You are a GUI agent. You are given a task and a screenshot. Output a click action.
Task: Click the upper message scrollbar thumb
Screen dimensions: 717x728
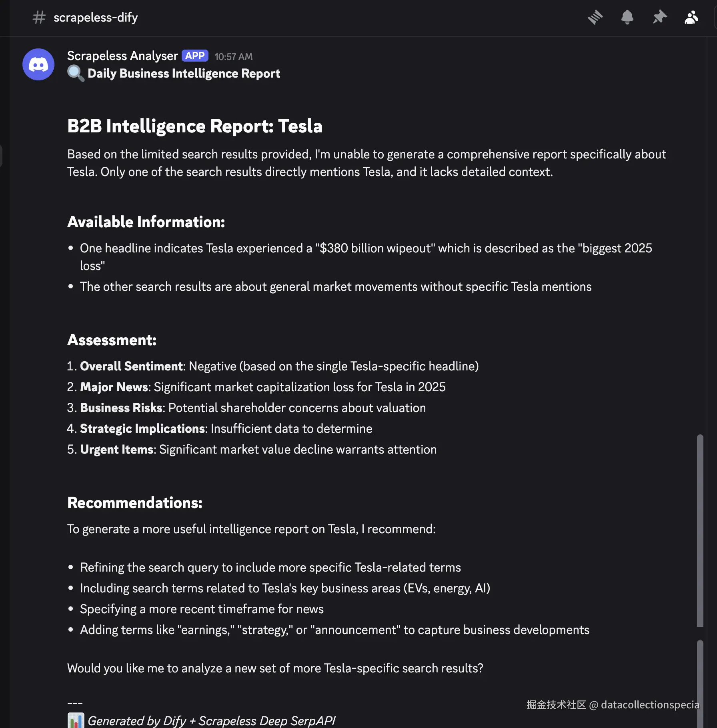(x=700, y=530)
